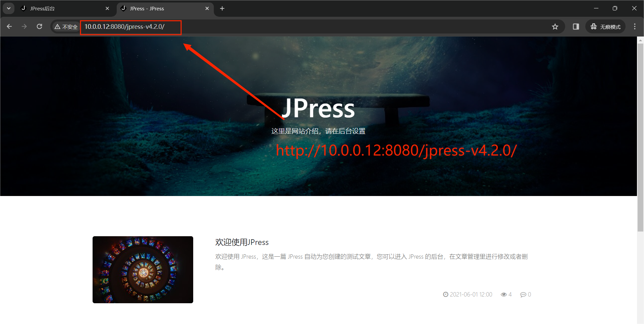Restore down the browser window
Image resolution: width=644 pixels, height=324 pixels.
pyautogui.click(x=615, y=8)
